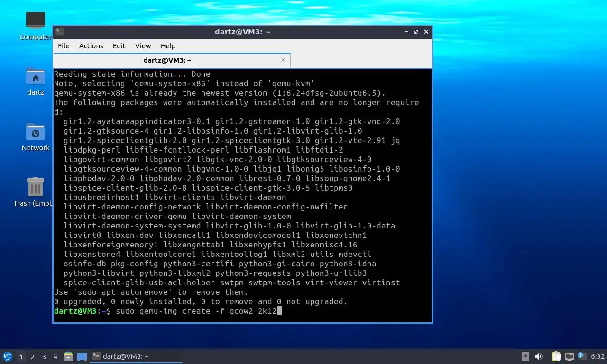Screen dimensions: 607x364
Task: Open the removable media eject icon
Action: pyautogui.click(x=525, y=356)
